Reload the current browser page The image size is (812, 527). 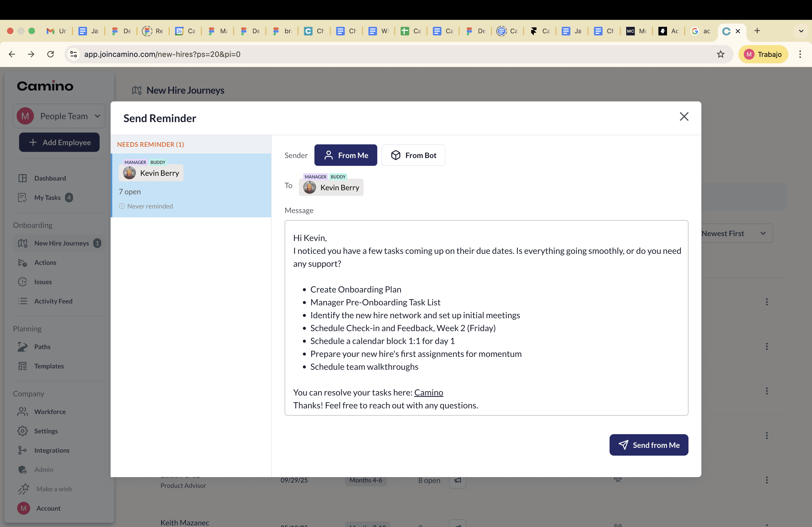pos(50,54)
